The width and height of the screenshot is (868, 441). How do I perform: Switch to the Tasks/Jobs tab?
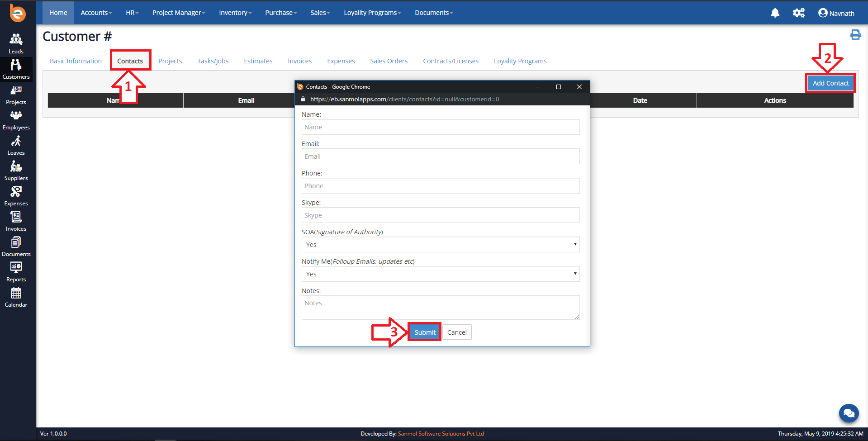(x=213, y=61)
